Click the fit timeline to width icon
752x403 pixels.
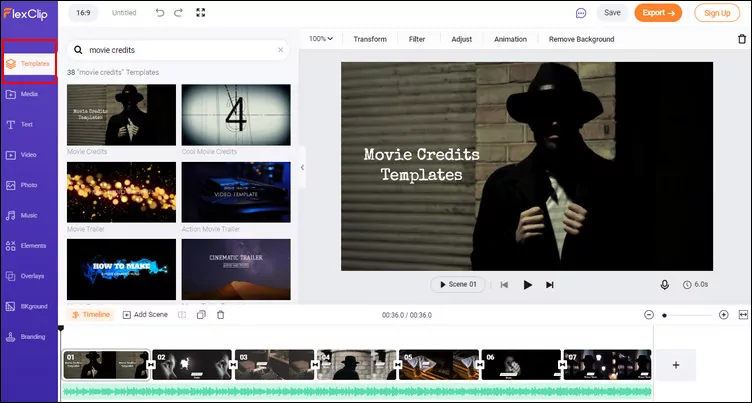[x=743, y=315]
